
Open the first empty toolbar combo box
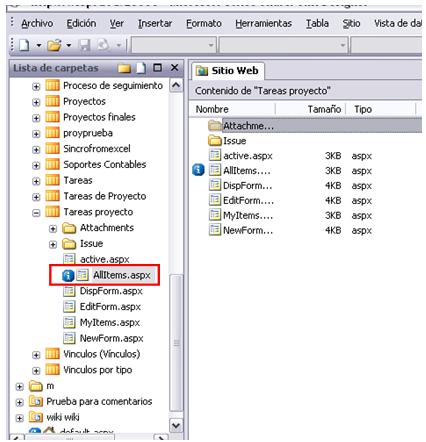click(x=174, y=45)
